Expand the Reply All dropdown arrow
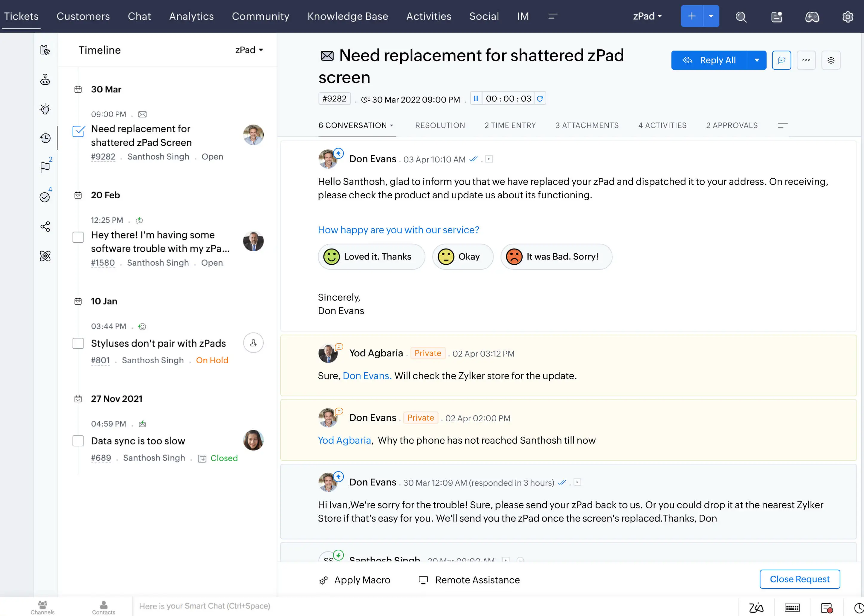Image resolution: width=864 pixels, height=616 pixels. 757,60
